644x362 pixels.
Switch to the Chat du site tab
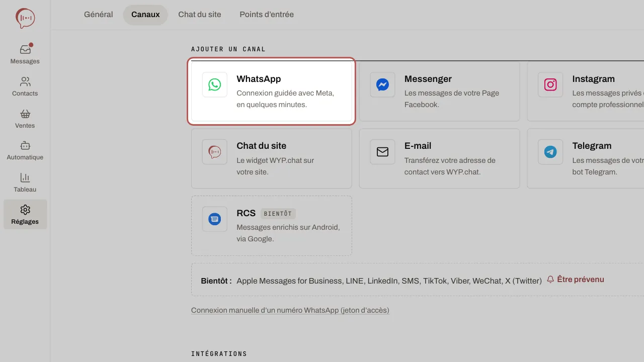pyautogui.click(x=200, y=15)
